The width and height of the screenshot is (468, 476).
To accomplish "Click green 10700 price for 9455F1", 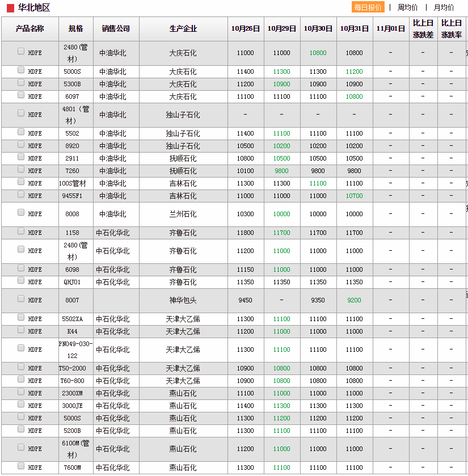I will click(354, 196).
